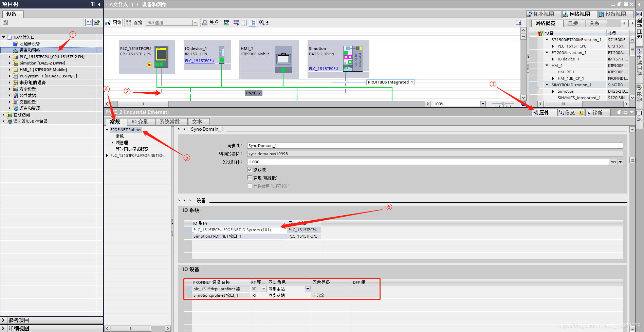This screenshot has width=644, height=332.
Task: Open the 同步主站 sync role dropdown
Action: point(308,289)
